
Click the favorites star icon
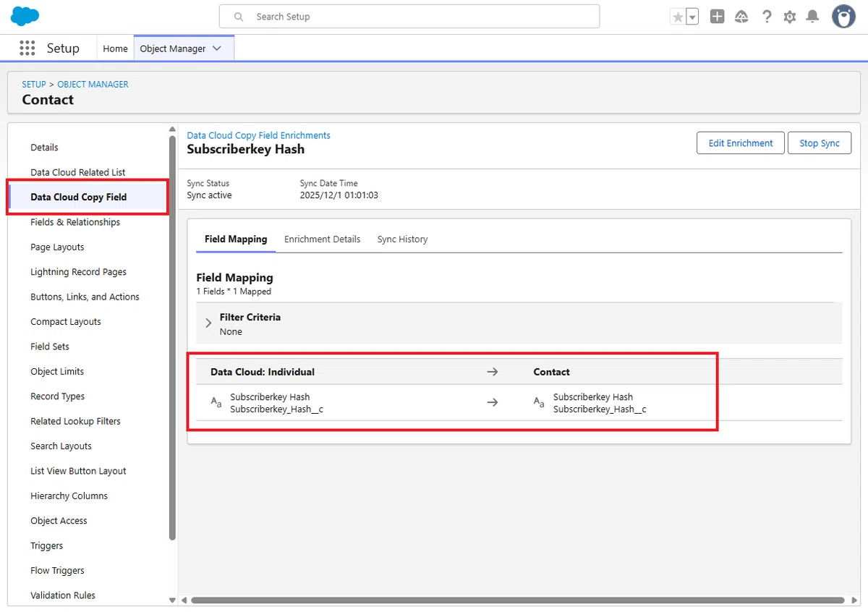point(678,17)
